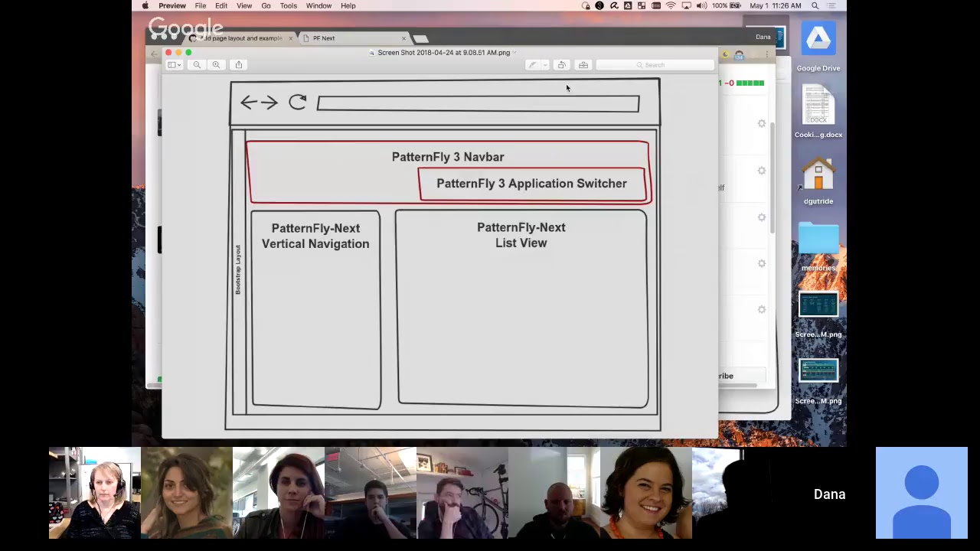
Task: Switch to Chrome tab 'page layout and example'
Action: 242,38
